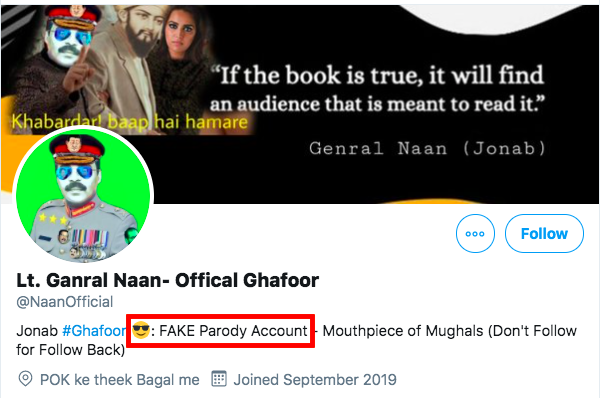Click the location pin icon
This screenshot has height=398, width=603.
pyautogui.click(x=25, y=379)
